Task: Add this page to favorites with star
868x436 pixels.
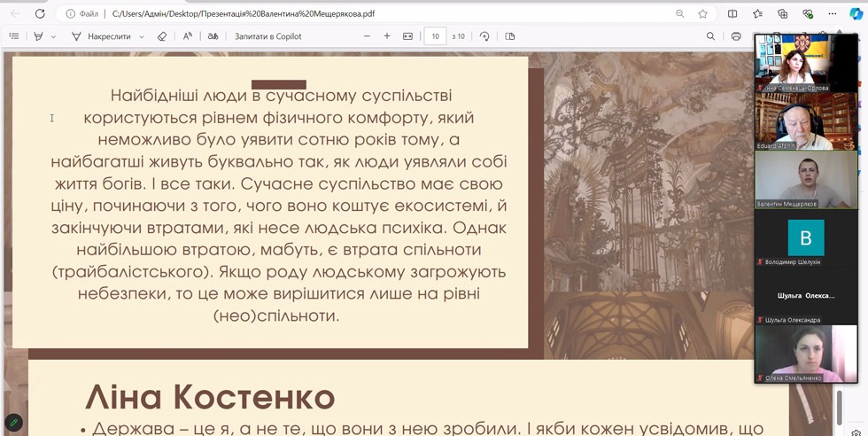Action: pos(702,14)
